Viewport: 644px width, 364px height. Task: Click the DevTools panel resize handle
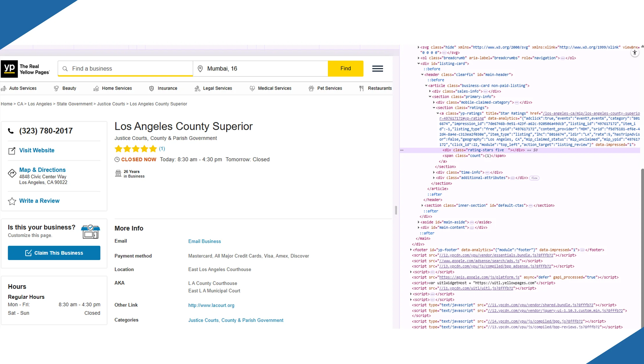(396, 210)
